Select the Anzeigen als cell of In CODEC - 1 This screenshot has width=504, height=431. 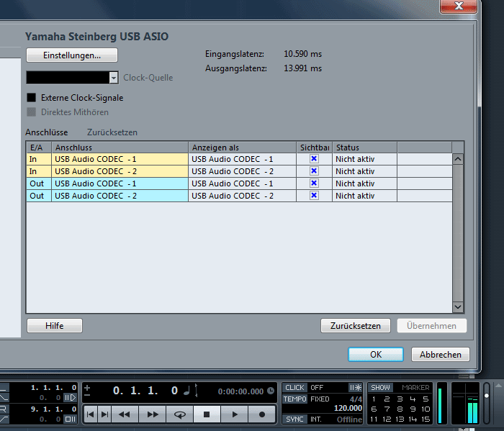click(x=242, y=159)
